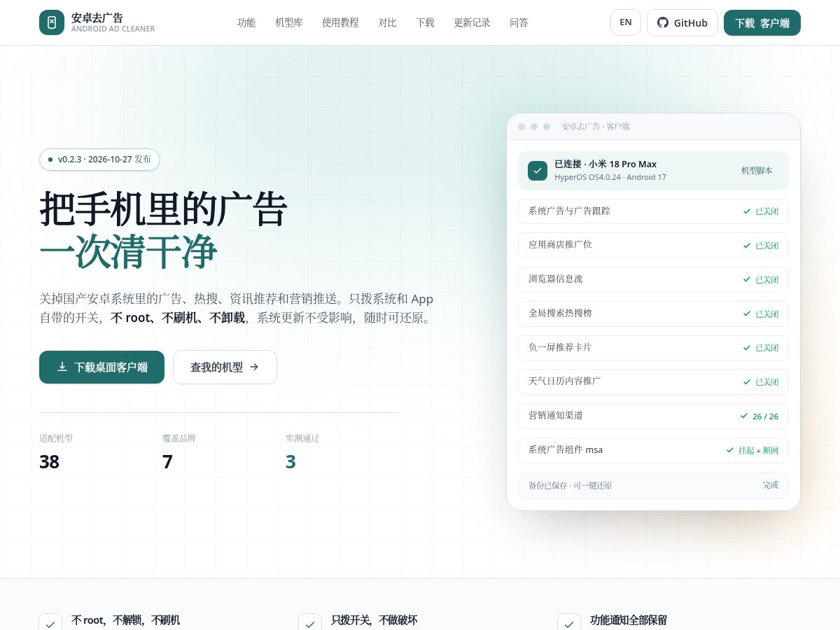Click the 实测通过 value 3
Viewport: 840px width, 630px height.
(290, 462)
